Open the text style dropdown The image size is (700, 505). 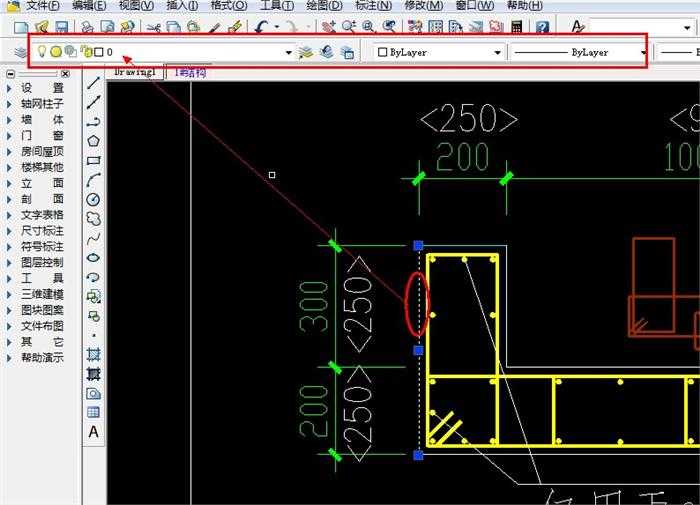tap(687, 28)
